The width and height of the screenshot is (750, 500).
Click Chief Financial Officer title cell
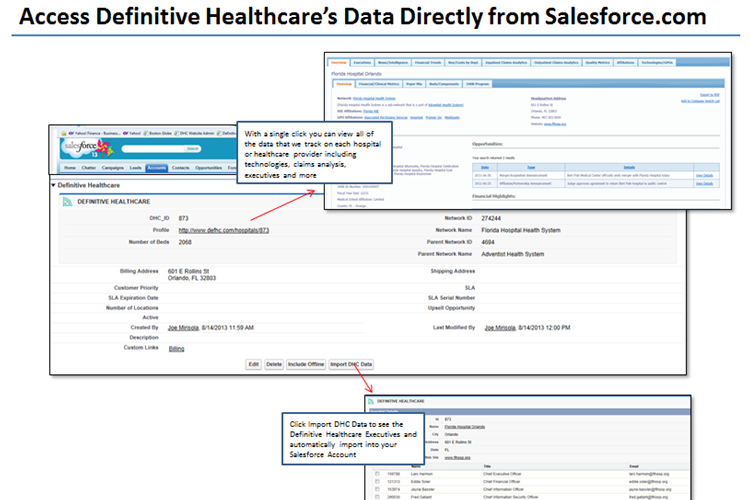pos(502,482)
